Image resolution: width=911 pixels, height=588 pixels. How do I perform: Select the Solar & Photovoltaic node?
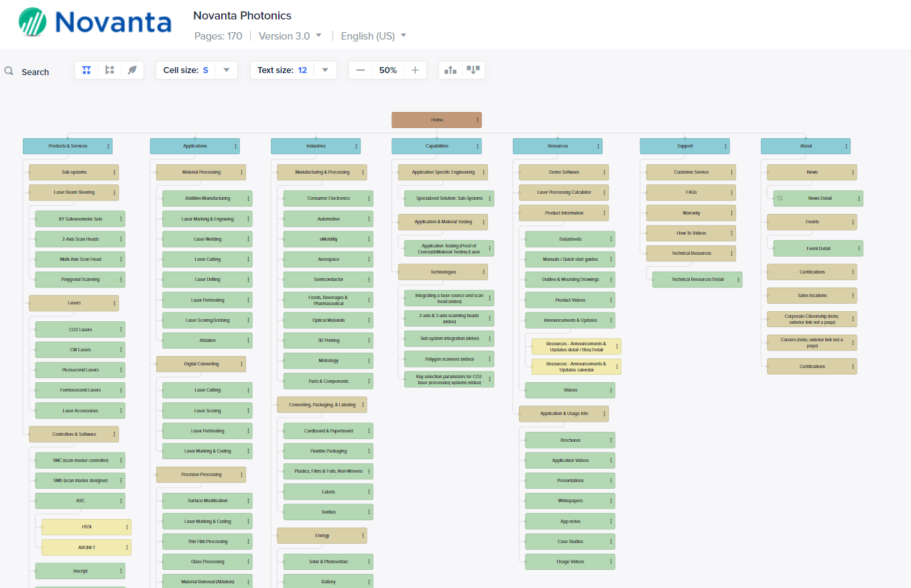click(x=328, y=561)
